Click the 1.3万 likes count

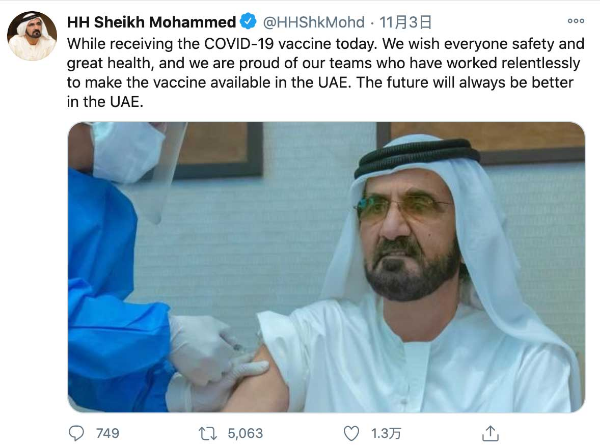click(x=384, y=433)
